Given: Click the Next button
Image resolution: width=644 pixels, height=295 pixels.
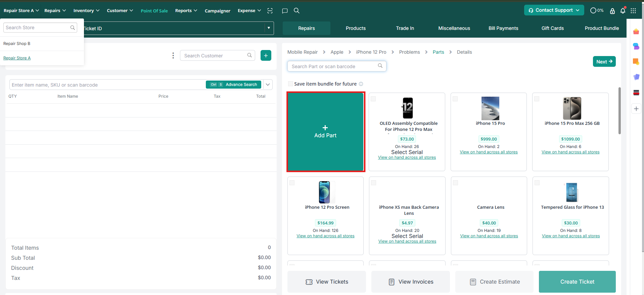Looking at the screenshot, I should [x=604, y=61].
